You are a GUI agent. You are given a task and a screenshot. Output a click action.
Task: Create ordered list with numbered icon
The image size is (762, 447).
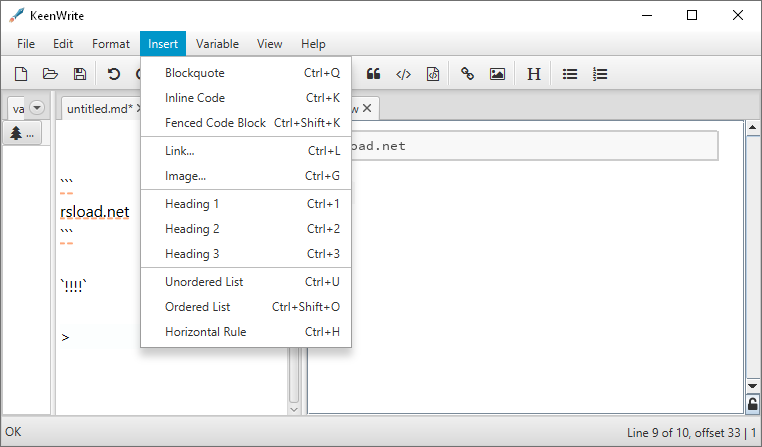pyautogui.click(x=600, y=74)
